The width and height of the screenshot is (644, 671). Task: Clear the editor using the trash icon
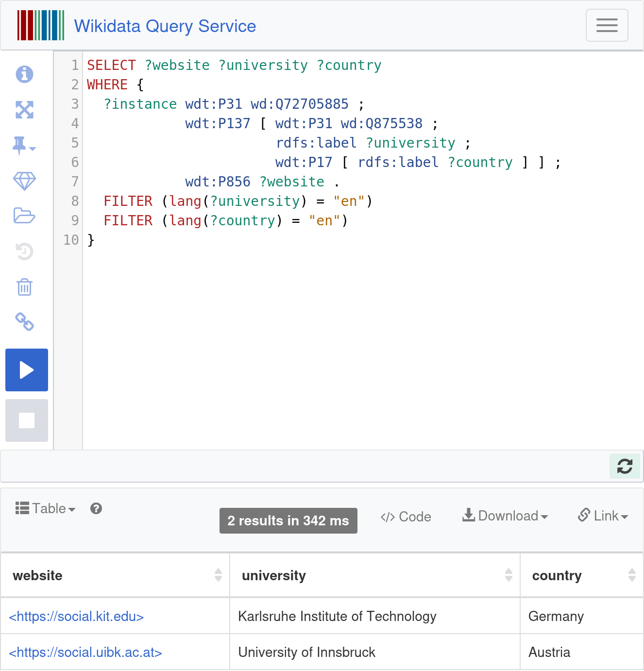point(24,286)
